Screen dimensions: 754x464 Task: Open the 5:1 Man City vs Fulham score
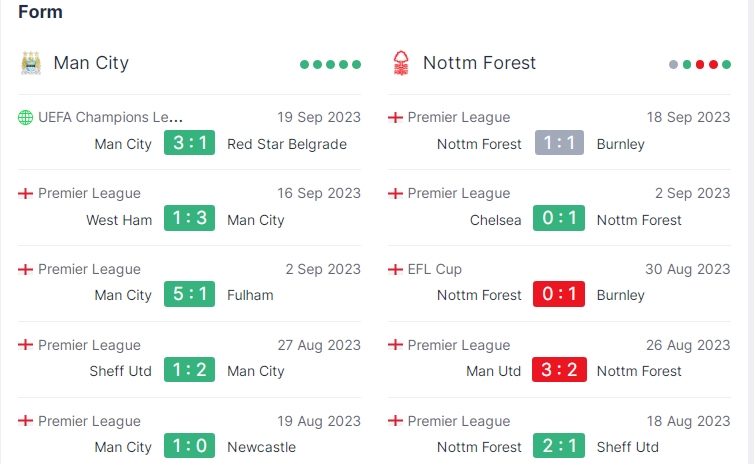189,294
